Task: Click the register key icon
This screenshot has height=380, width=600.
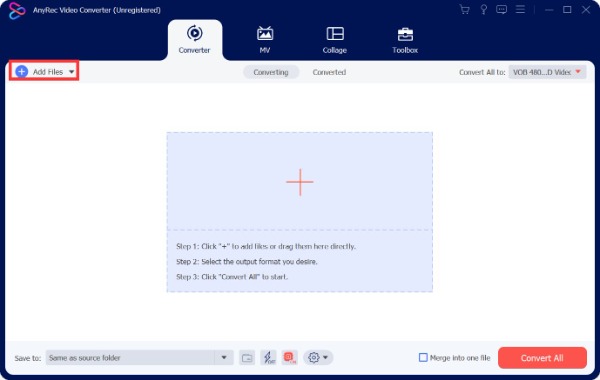Action: tap(483, 10)
